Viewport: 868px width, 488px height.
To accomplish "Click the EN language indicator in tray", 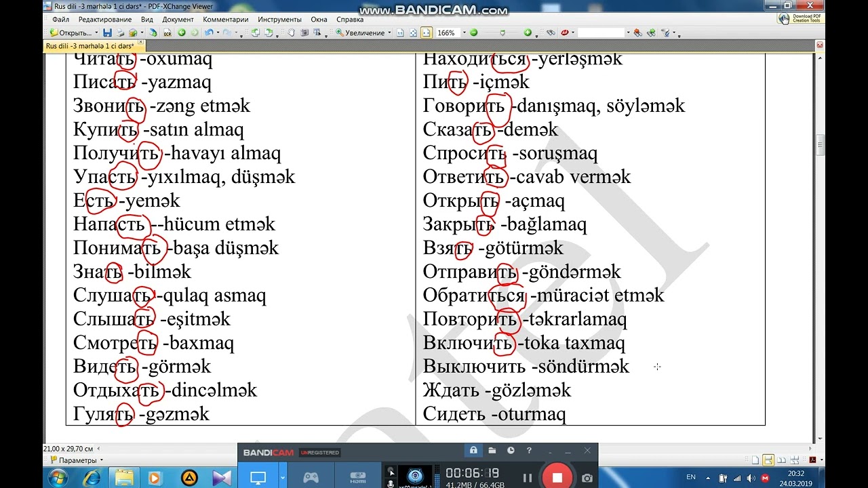I will point(691,477).
